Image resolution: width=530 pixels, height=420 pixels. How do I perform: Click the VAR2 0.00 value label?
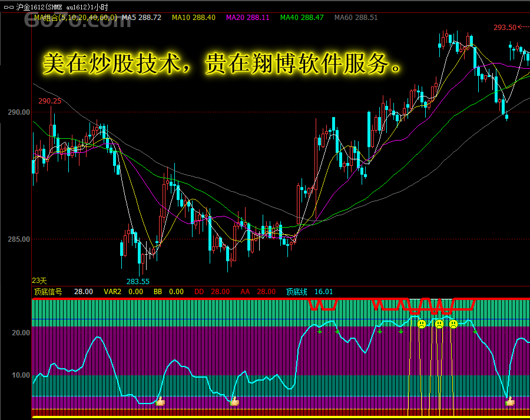point(124,292)
